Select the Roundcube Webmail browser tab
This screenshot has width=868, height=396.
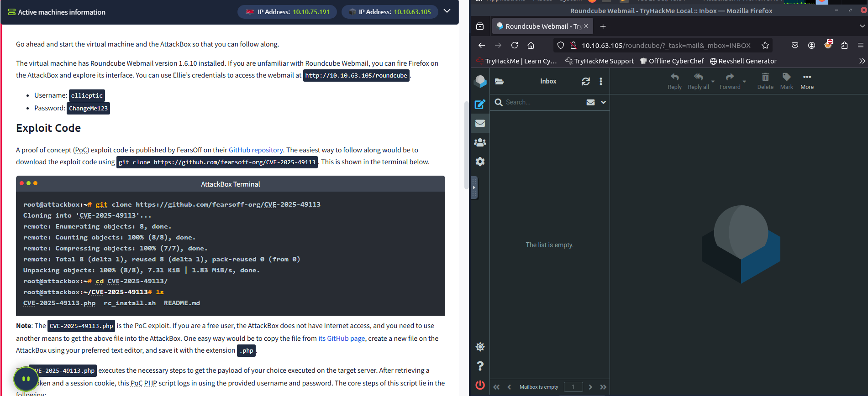tap(538, 26)
